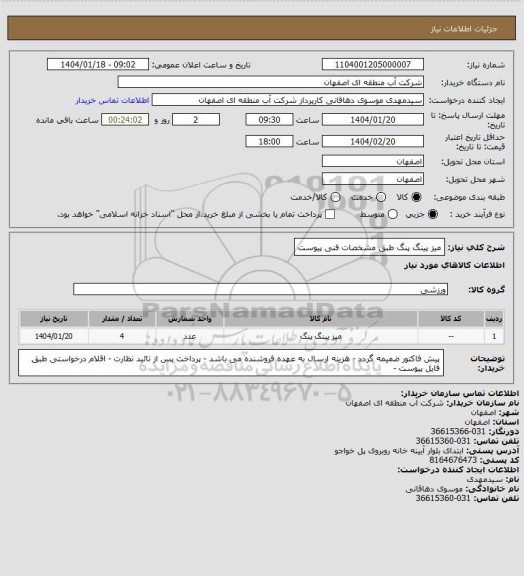Click the goods group field ورزشی
524x576 pixels.
coord(260,289)
